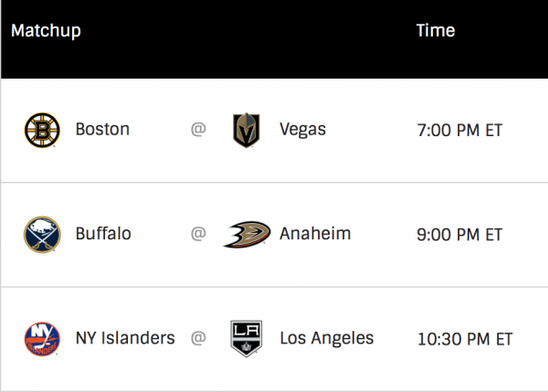Image resolution: width=548 pixels, height=392 pixels.
Task: Click the NY Islanders logo
Action: [42, 339]
